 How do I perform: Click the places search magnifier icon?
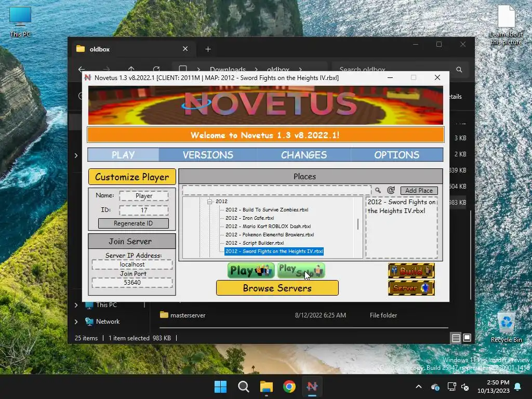pyautogui.click(x=378, y=190)
